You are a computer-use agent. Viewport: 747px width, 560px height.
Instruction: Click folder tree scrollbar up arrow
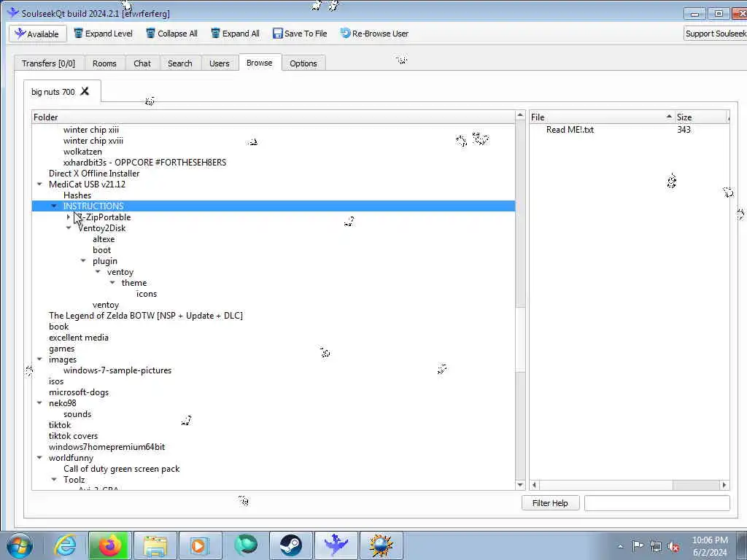520,116
